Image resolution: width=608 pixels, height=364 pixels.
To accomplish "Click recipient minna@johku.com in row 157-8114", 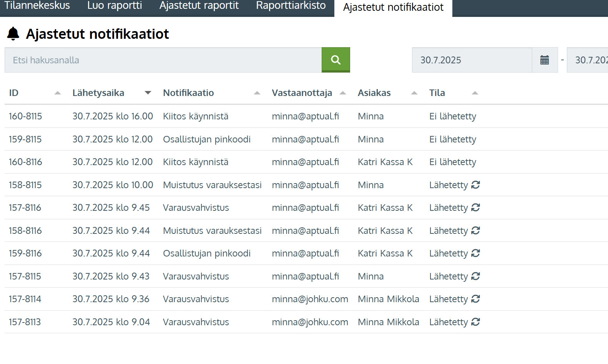I will 310,299.
